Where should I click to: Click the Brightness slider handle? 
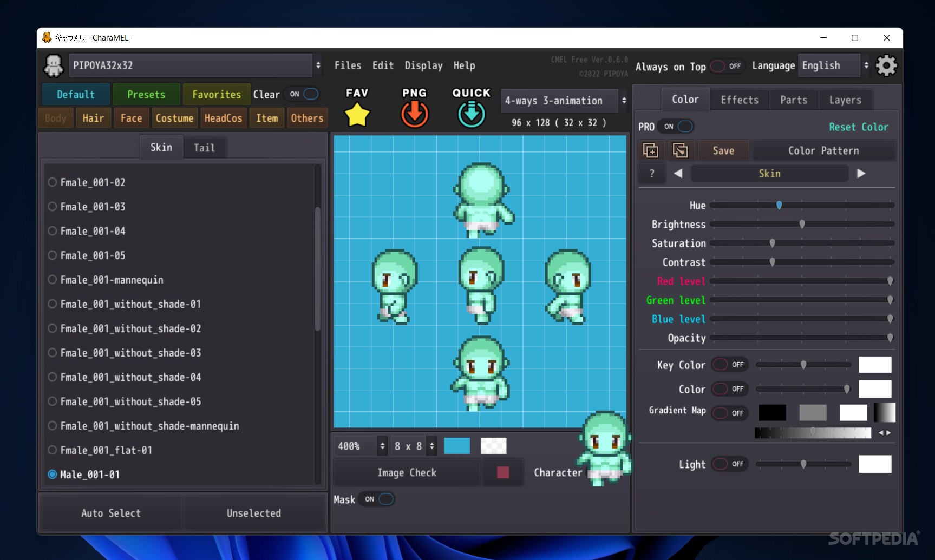(x=802, y=225)
